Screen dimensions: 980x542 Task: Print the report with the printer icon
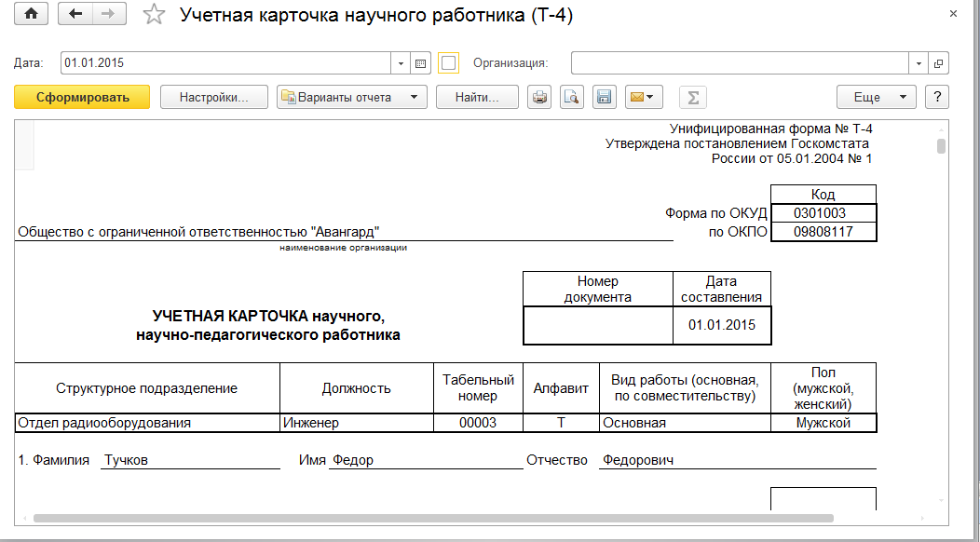[539, 97]
